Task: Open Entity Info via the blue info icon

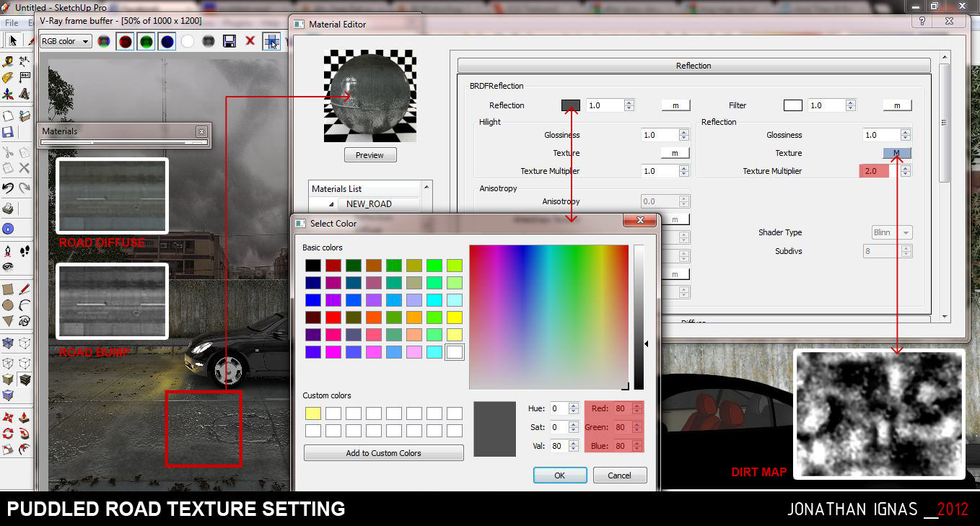Action: 8,228
